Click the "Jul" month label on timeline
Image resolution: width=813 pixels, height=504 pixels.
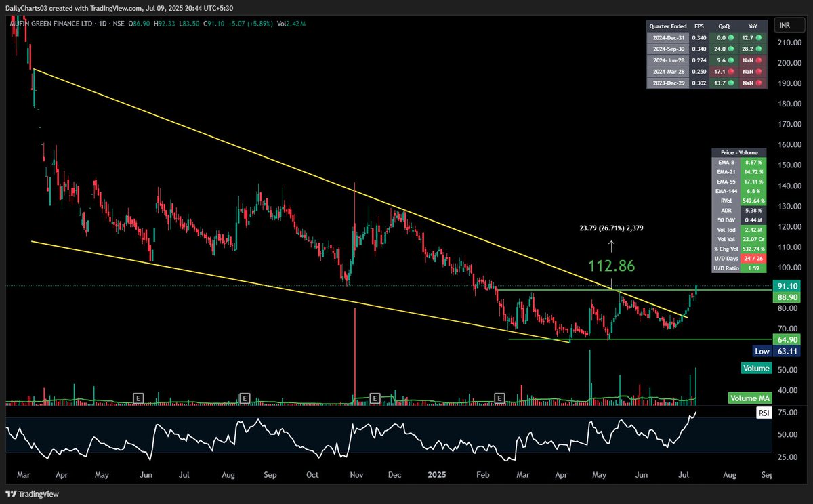(x=683, y=475)
